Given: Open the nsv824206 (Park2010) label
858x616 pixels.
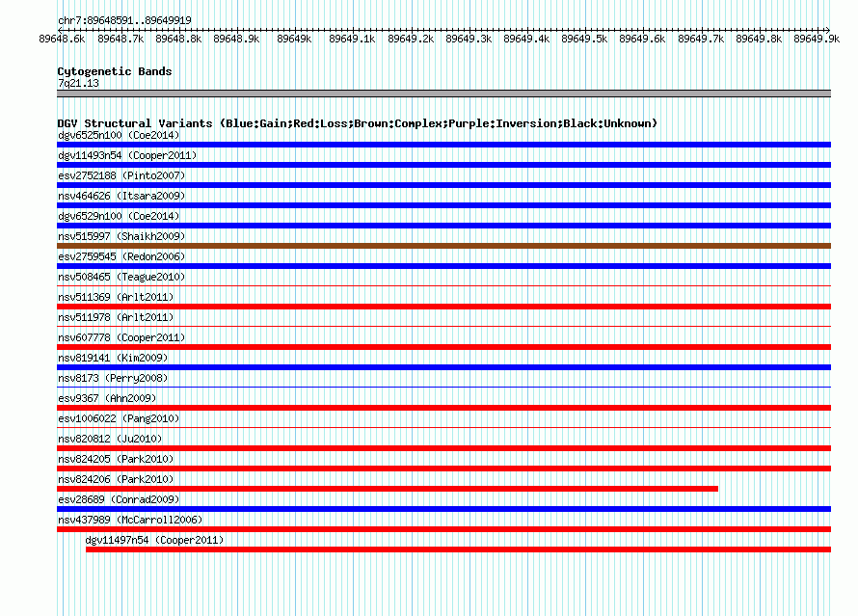Looking at the screenshot, I should tap(116, 479).
